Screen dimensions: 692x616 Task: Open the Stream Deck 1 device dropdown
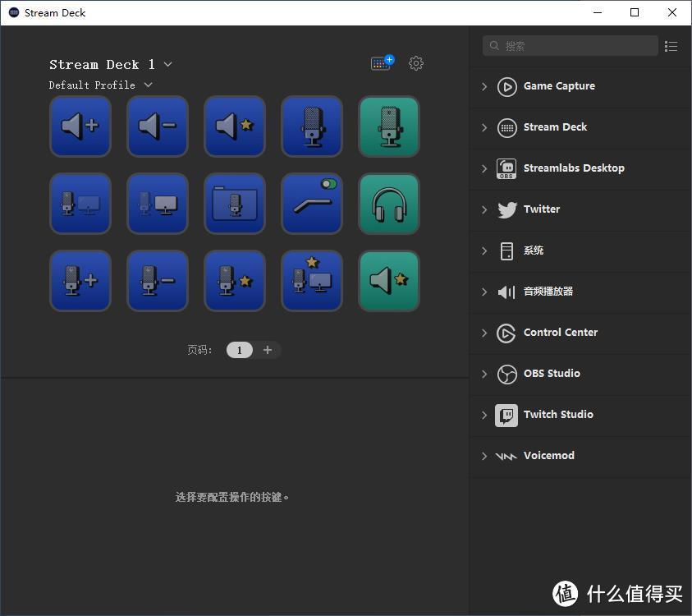[167, 64]
